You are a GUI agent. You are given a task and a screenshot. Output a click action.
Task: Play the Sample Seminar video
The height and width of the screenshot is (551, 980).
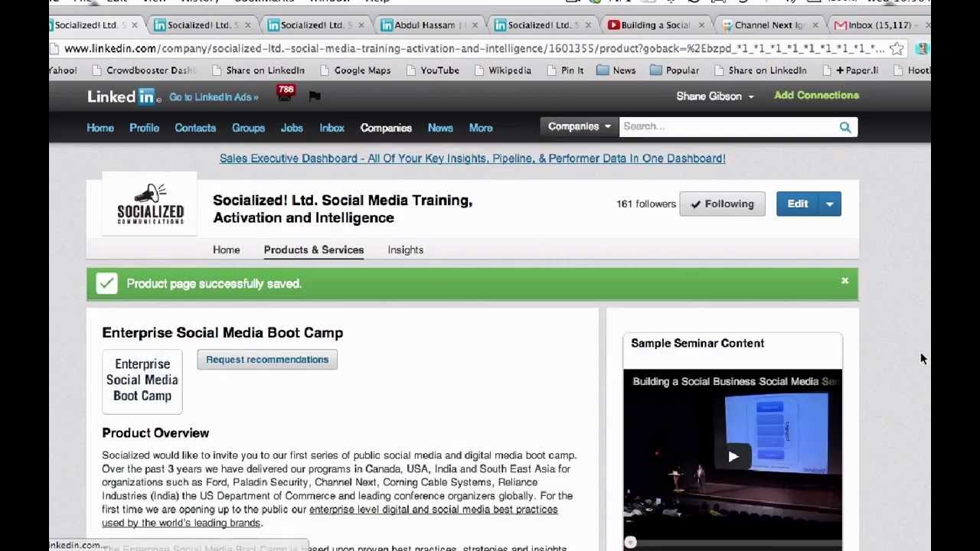733,457
